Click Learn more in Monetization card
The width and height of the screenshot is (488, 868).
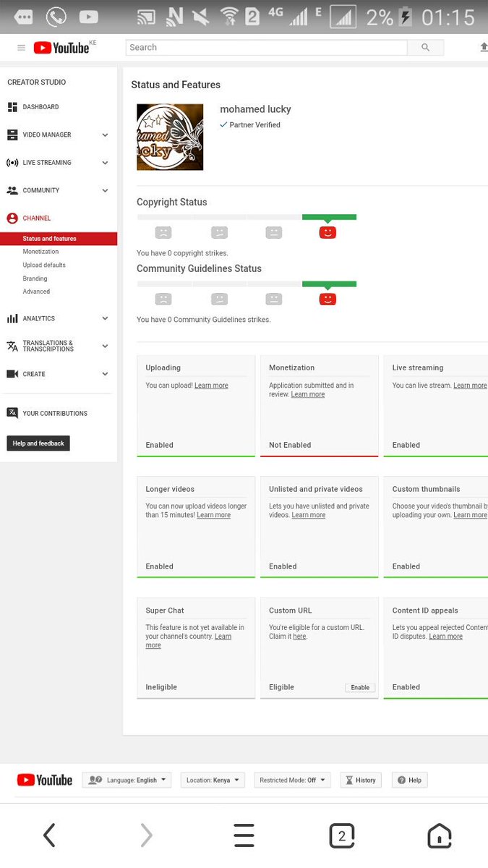[308, 394]
